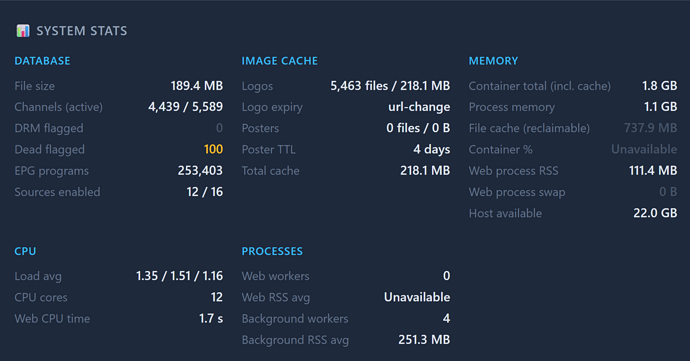Click the Logo expiry label
Image resolution: width=690 pixels, height=361 pixels.
click(272, 107)
